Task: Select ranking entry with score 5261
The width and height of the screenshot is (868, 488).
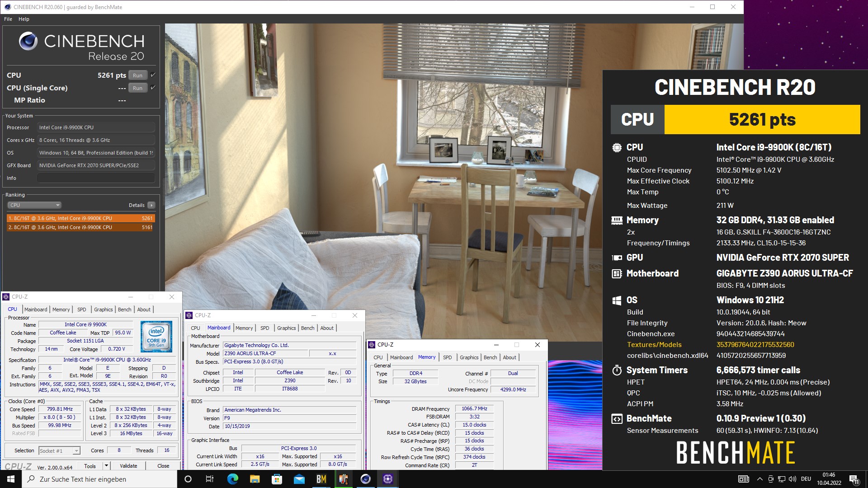Action: [x=81, y=218]
